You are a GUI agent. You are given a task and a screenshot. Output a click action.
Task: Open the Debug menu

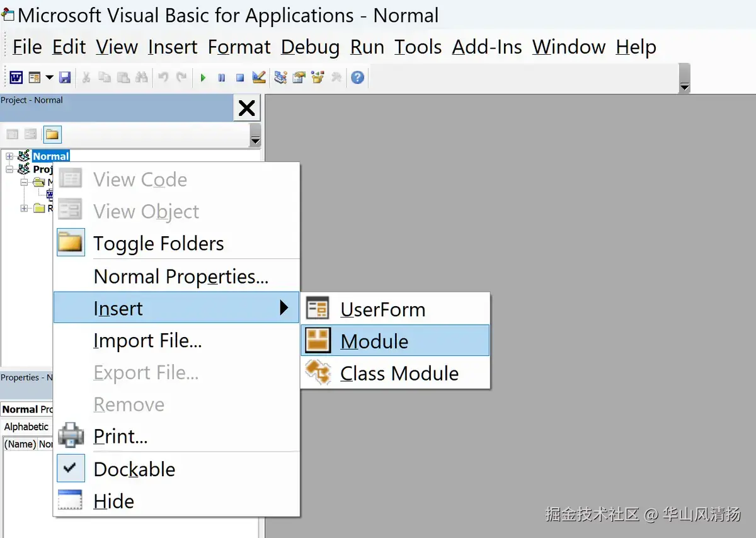click(x=311, y=47)
